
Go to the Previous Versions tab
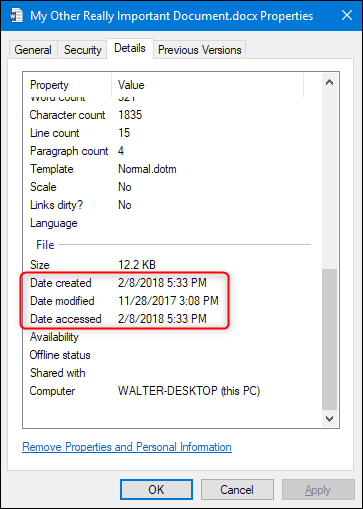pyautogui.click(x=200, y=50)
